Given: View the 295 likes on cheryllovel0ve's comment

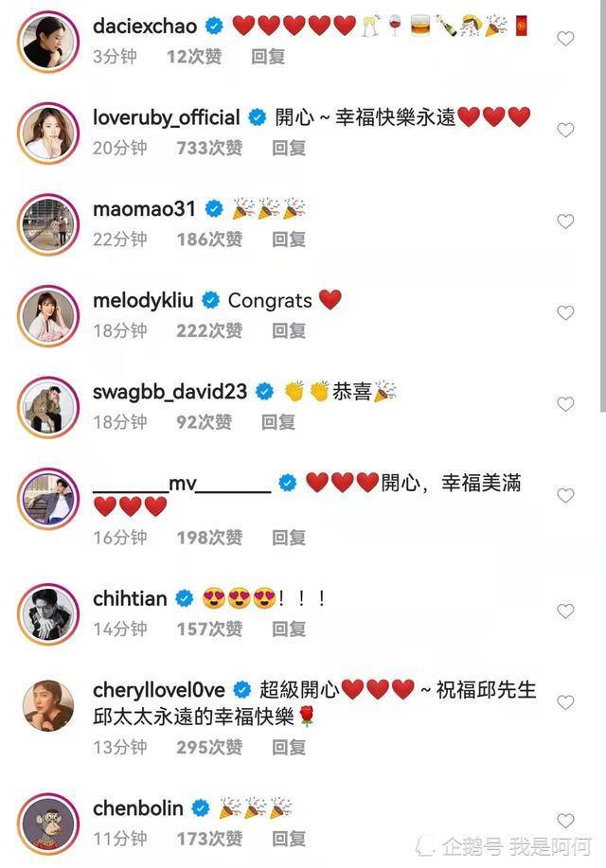Looking at the screenshot, I should coord(209,748).
